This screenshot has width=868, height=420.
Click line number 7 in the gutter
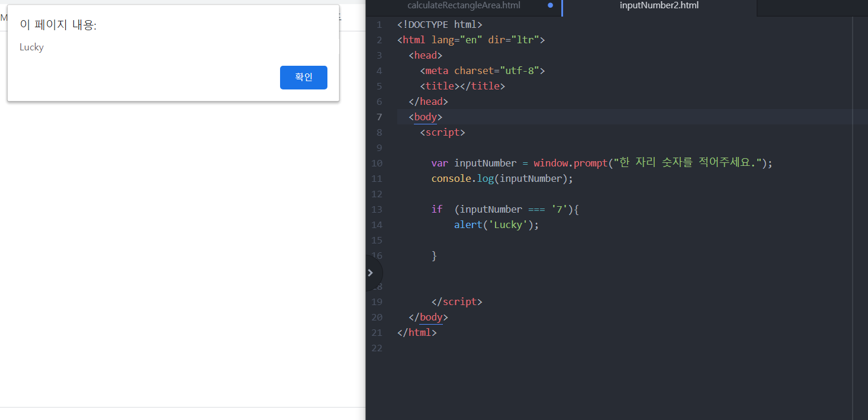click(380, 117)
